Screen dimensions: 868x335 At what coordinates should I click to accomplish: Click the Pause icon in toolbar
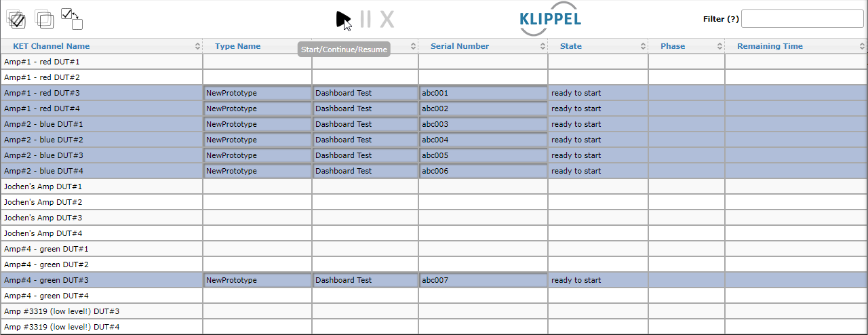tap(366, 19)
